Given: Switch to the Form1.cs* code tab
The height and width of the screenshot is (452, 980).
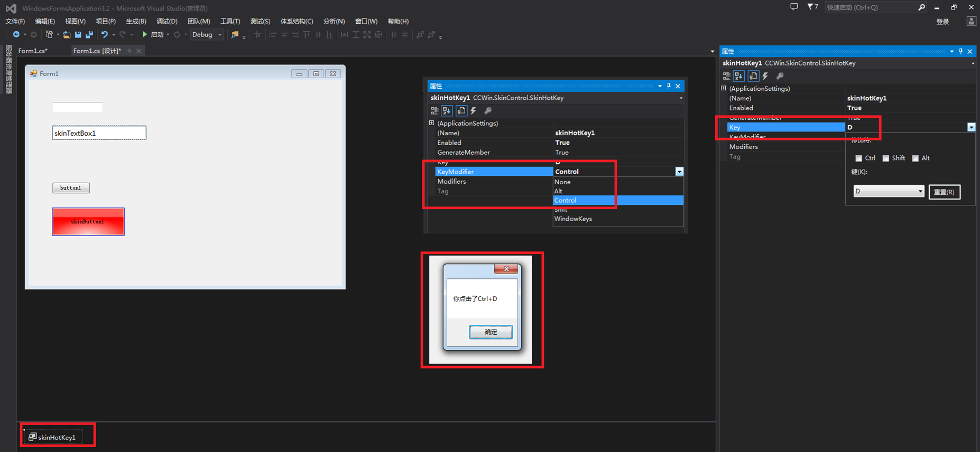Looking at the screenshot, I should [x=33, y=51].
